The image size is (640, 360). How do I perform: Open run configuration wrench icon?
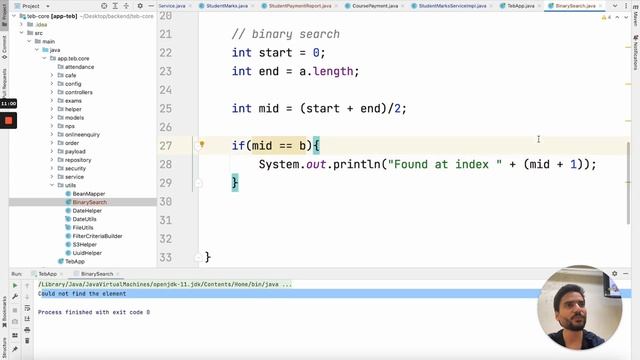(x=15, y=296)
